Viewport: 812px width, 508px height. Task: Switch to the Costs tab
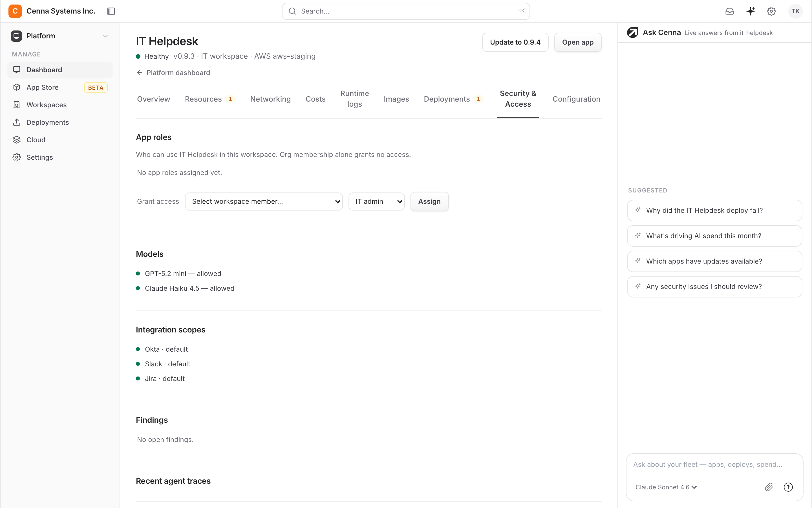click(315, 99)
